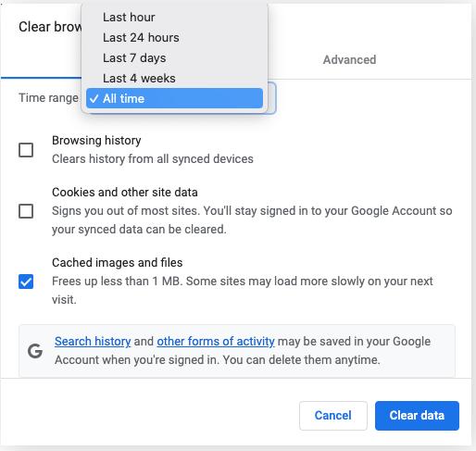Choose Last 24 hours time range
476x451 pixels.
click(x=174, y=38)
